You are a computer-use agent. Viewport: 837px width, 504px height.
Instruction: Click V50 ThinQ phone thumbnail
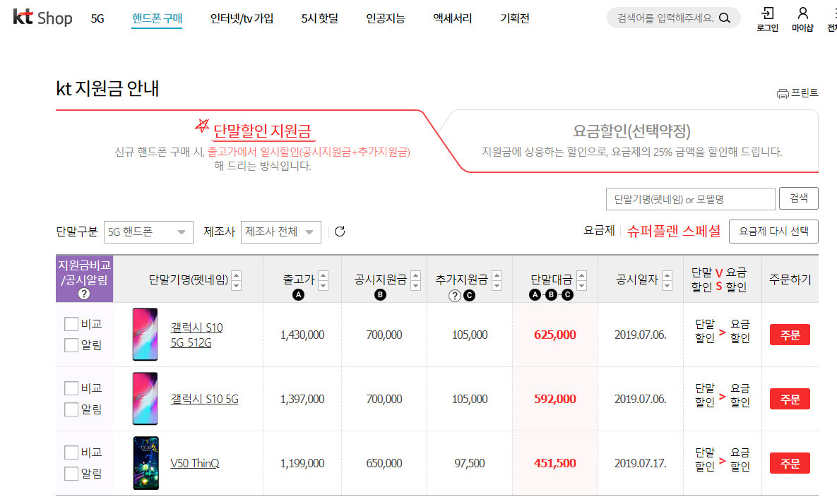click(146, 463)
